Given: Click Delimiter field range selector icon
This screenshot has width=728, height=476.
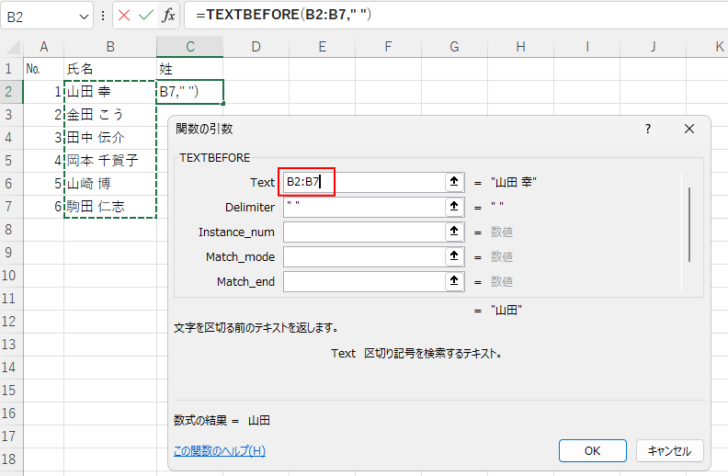Looking at the screenshot, I should click(x=454, y=207).
